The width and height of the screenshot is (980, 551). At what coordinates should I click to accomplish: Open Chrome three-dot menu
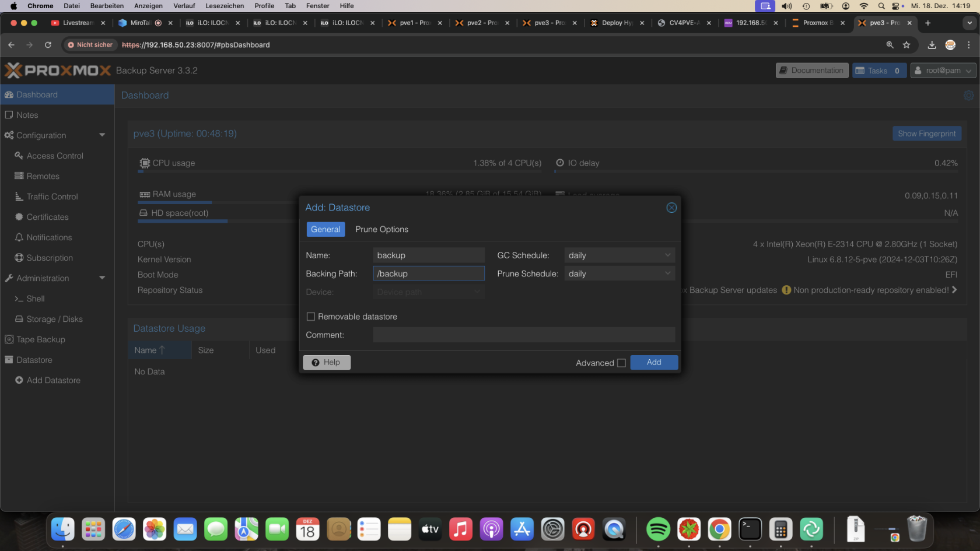(x=968, y=45)
